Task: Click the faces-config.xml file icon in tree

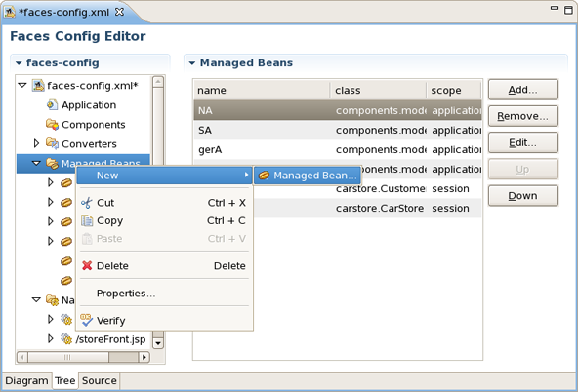Action: [x=38, y=86]
